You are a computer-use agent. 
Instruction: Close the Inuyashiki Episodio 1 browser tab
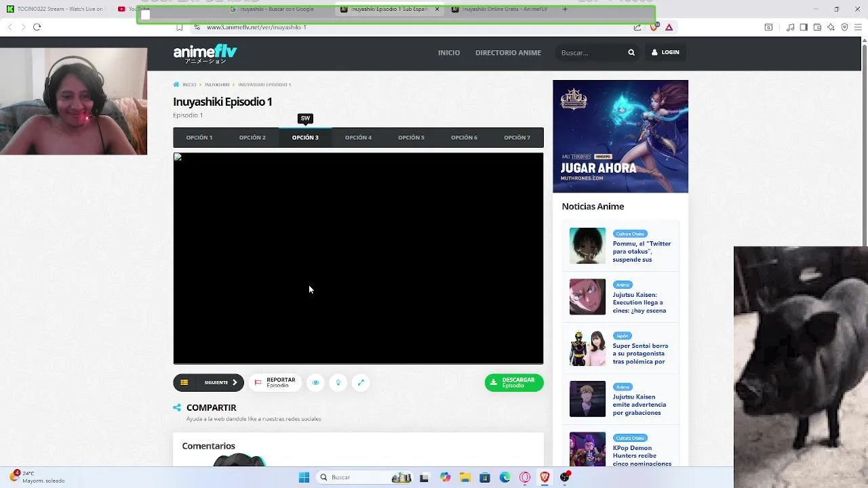point(437,9)
